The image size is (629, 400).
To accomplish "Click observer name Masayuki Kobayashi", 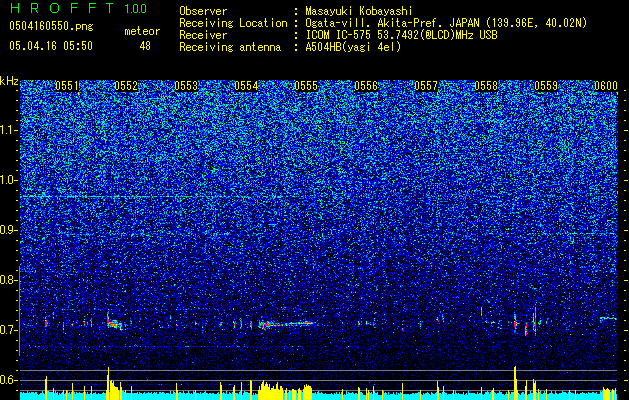I will click(x=358, y=11).
